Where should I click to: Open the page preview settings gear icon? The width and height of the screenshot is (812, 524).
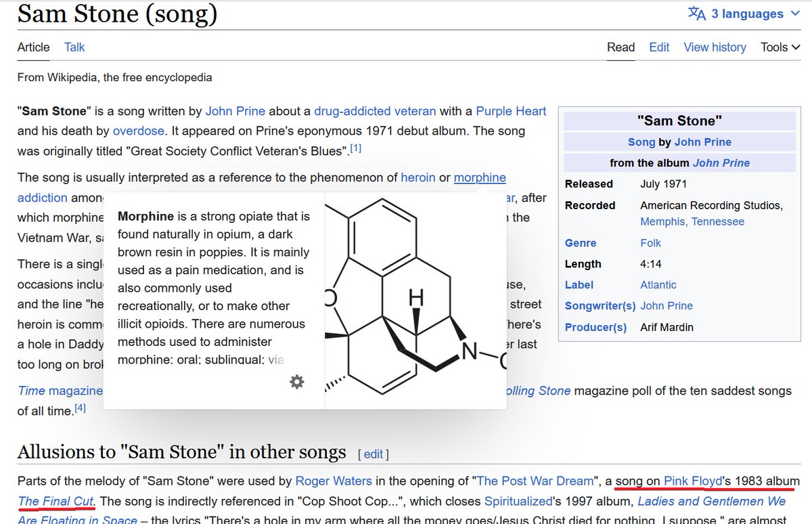click(x=296, y=382)
